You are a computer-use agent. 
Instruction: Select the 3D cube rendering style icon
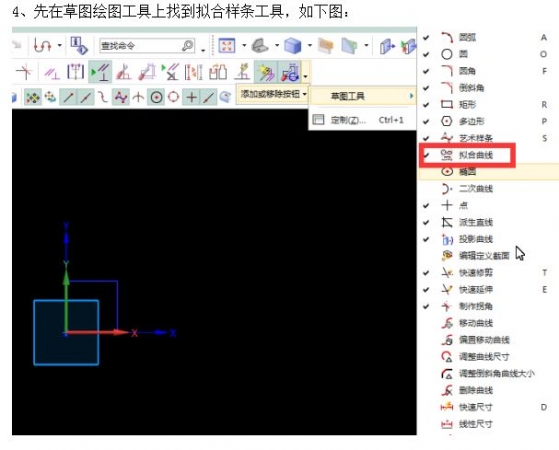(293, 46)
